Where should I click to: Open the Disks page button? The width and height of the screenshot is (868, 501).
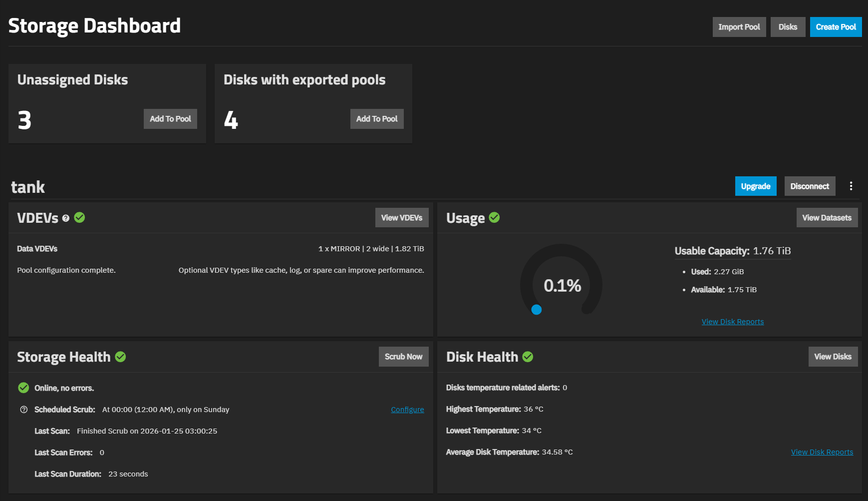[x=788, y=27]
